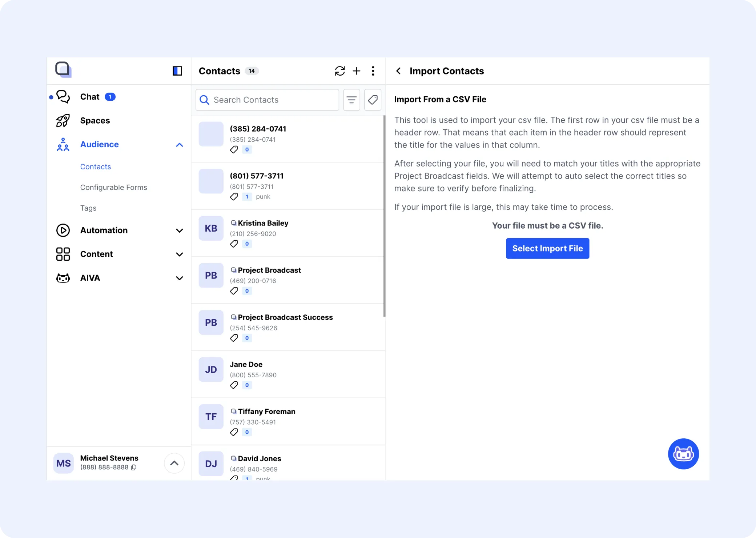Click the Audience people icon
This screenshot has height=538, width=756.
[63, 144]
